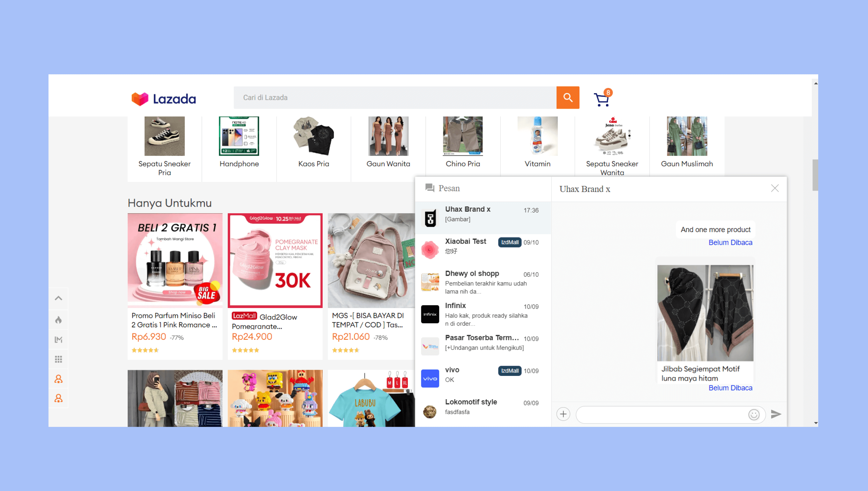Click the LM LazMall sidebar icon

58,339
